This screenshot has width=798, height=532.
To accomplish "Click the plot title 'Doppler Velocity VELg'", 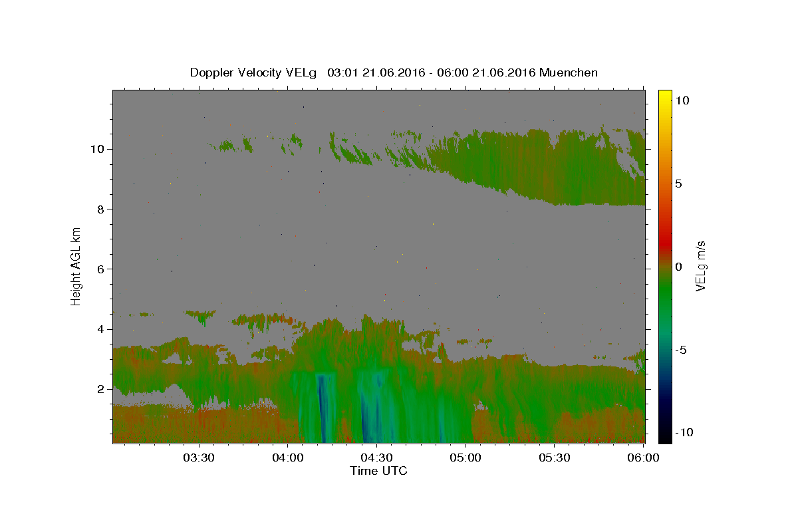I will pos(255,72).
